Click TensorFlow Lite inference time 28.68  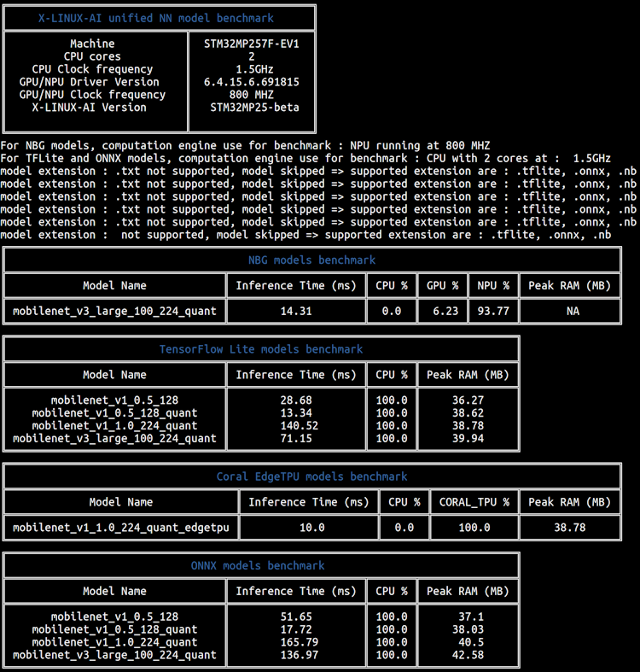[296, 400]
